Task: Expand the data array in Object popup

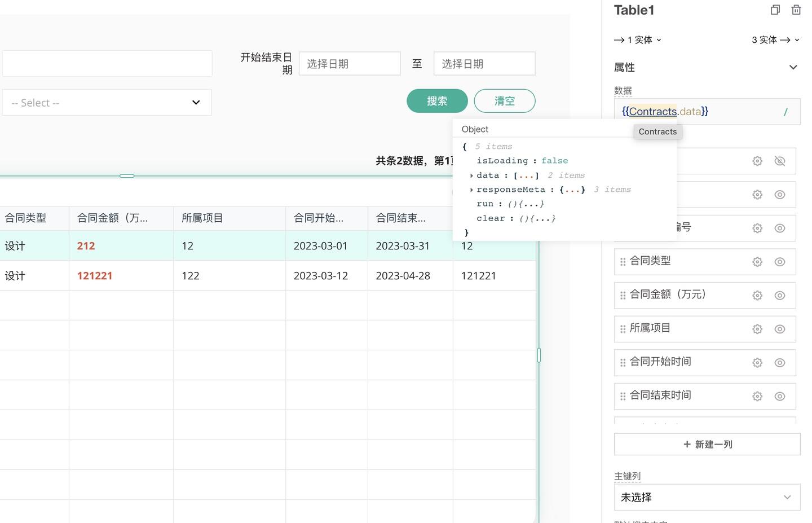Action: [471, 175]
